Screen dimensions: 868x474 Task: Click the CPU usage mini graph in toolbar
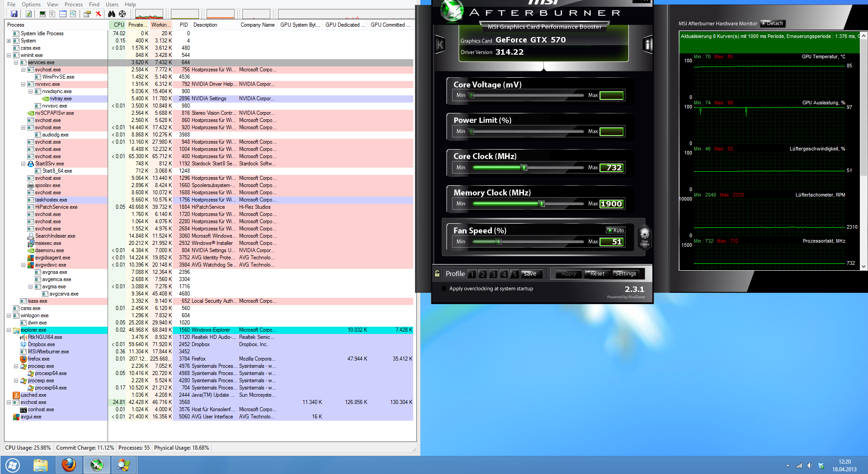click(149, 14)
